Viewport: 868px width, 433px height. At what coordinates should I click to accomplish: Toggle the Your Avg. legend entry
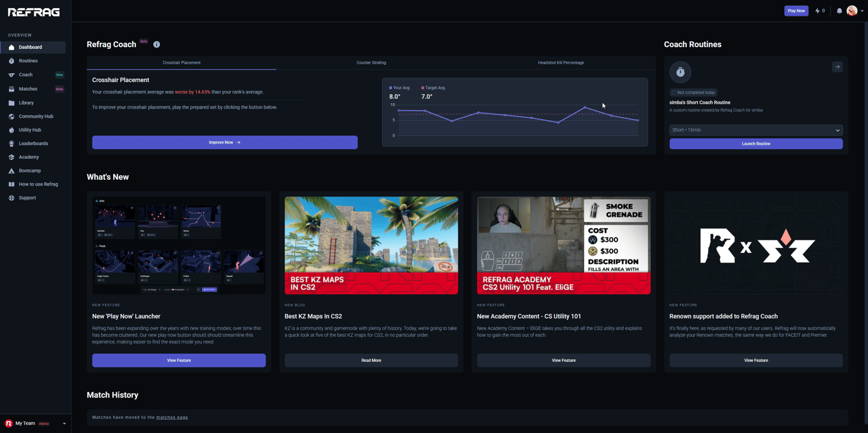click(400, 88)
